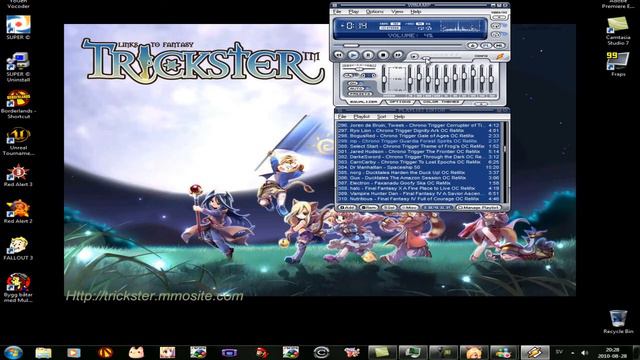640x360 pixels.
Task: Stop playback in Winamp
Action: [383, 55]
